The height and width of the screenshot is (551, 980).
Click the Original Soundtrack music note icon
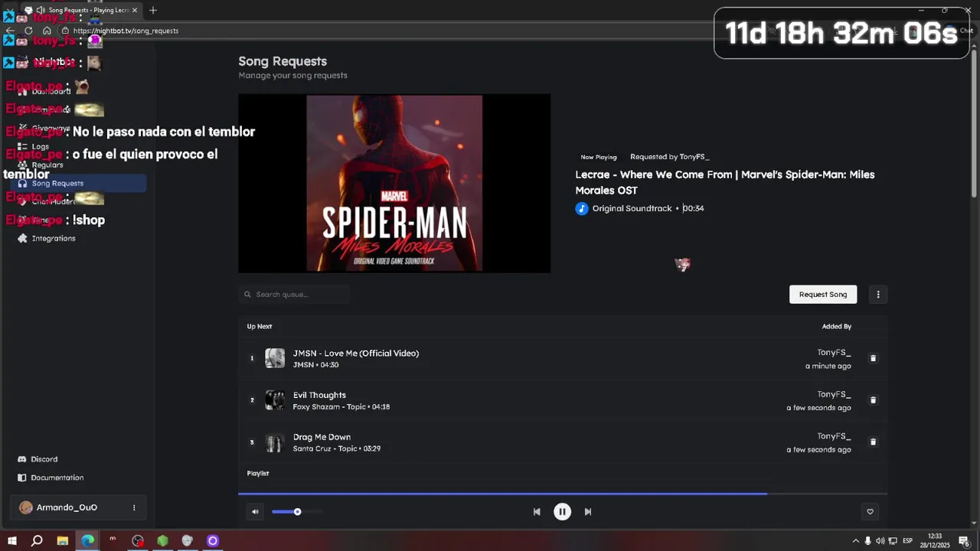pos(582,209)
